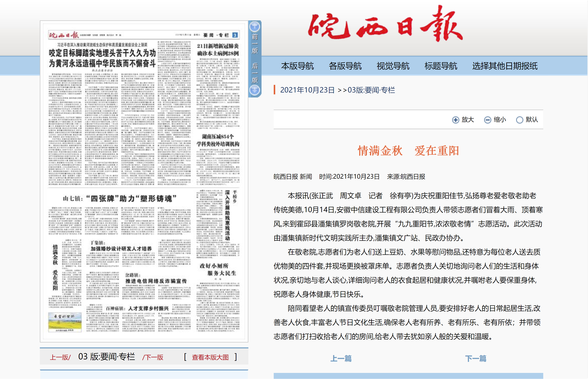Open 改好小厕所 服务大民生 article
Image resolution: width=588 pixels, height=379 pixels.
pyautogui.click(x=218, y=269)
